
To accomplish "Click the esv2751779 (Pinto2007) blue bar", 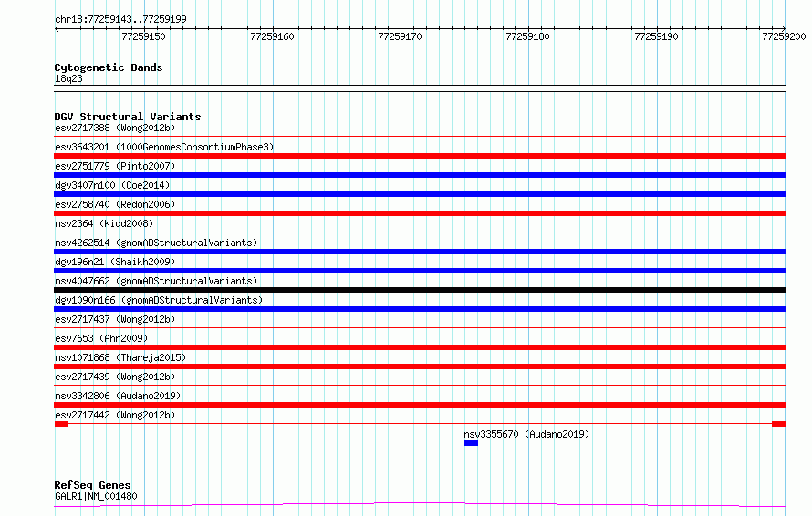I will coord(420,175).
